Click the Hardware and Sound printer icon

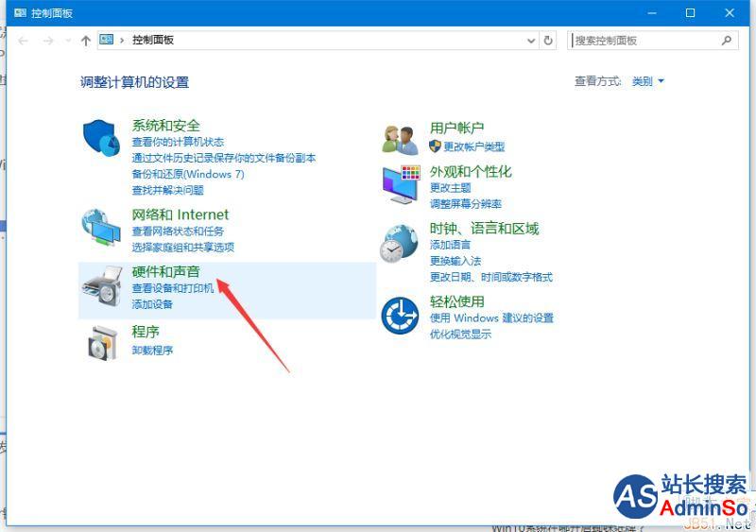102,285
